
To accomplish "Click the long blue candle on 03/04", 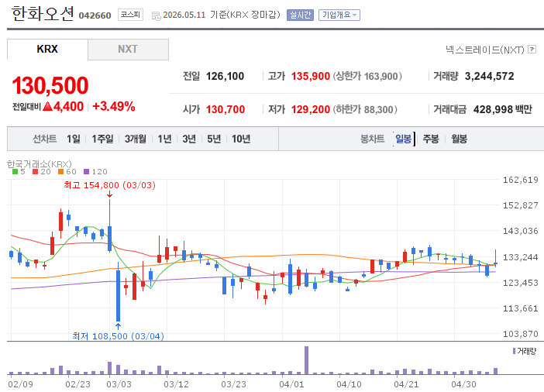I will click(x=118, y=296).
